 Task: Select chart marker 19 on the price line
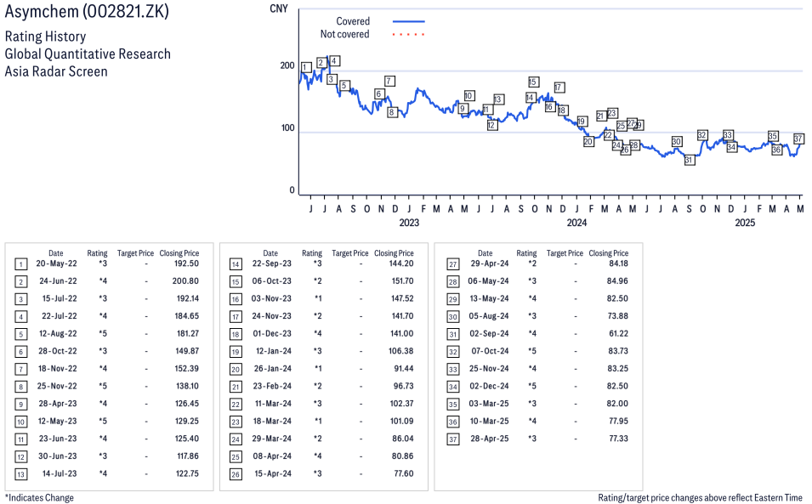click(x=582, y=122)
